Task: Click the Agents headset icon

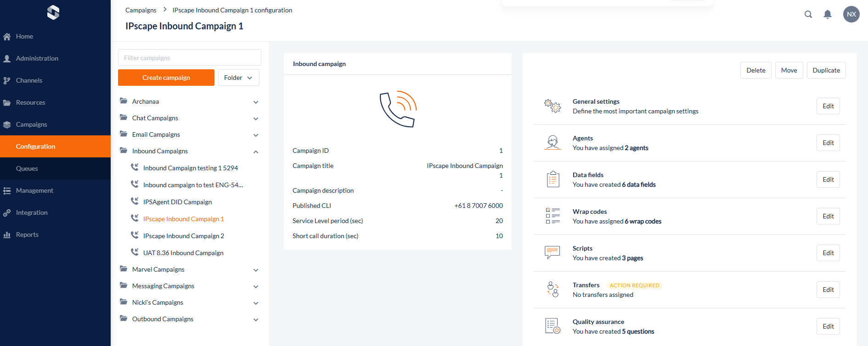Action: (x=552, y=143)
